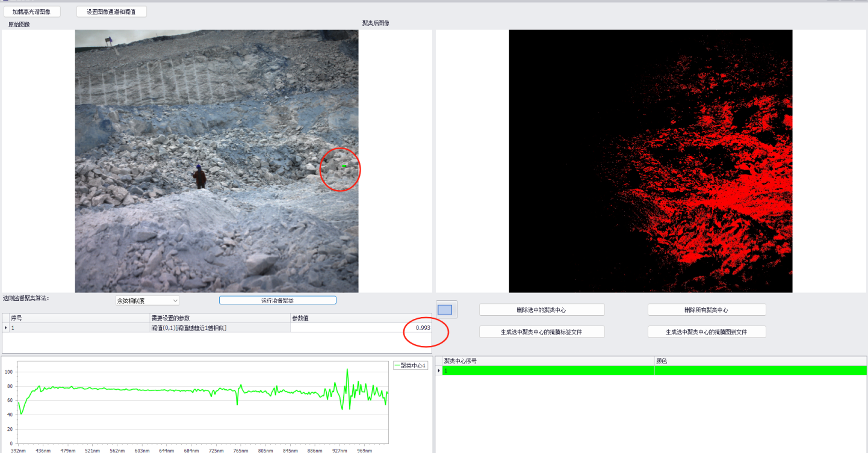Click the 颜色 column header
Viewport: 868px width, 453px height.
click(x=760, y=361)
